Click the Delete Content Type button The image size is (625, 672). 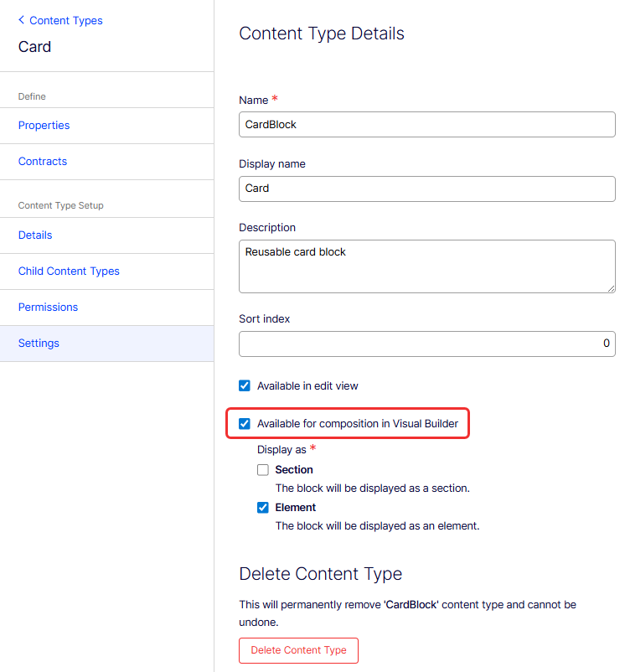click(x=298, y=650)
